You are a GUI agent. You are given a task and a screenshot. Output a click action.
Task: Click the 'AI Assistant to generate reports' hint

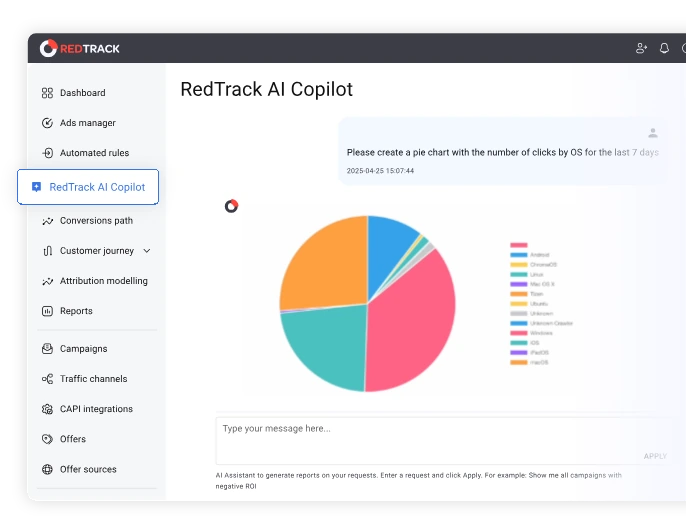coord(418,480)
